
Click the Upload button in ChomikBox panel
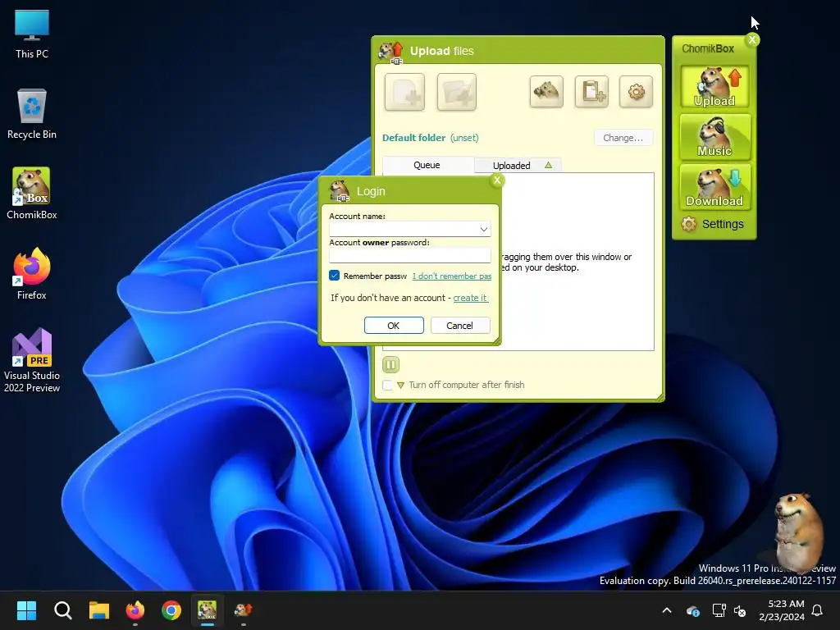point(714,87)
